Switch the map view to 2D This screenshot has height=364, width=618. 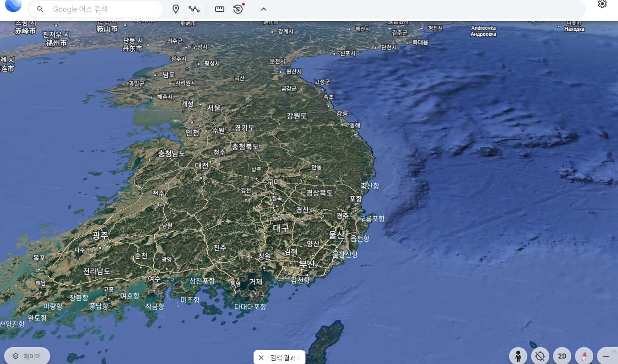pos(562,356)
